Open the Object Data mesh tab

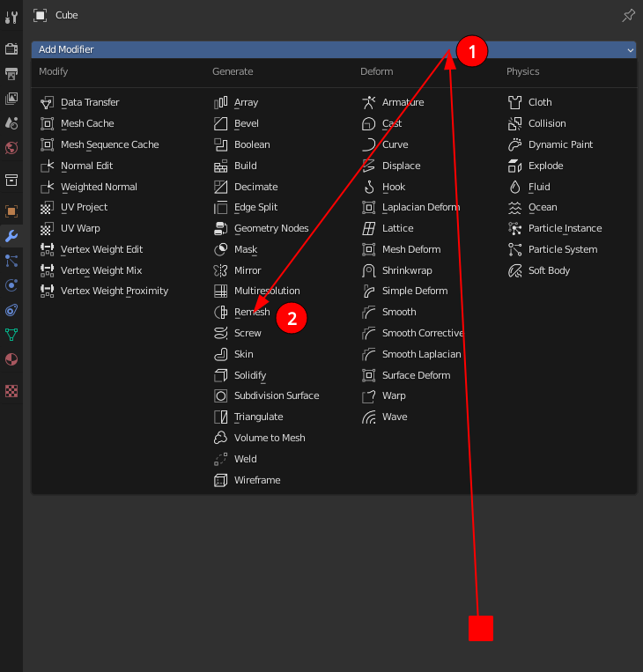tap(11, 335)
